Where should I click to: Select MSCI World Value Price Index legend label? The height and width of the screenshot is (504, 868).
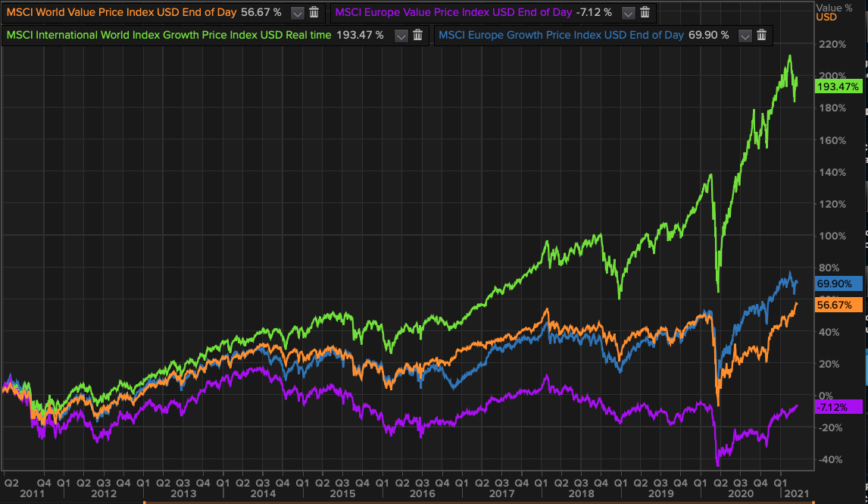[x=121, y=12]
